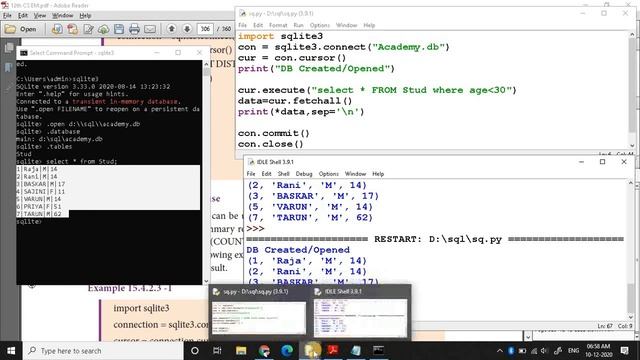640x360 pixels.
Task: Open Google Chrome from the taskbar
Action: (264, 351)
